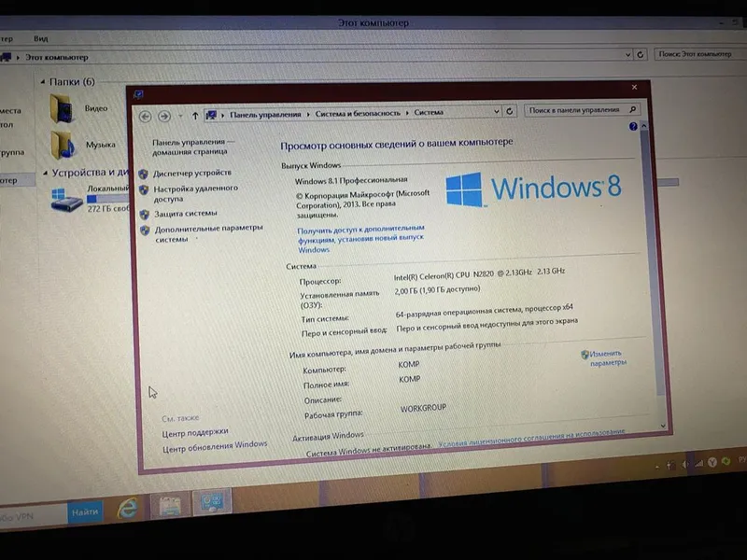Switch to System control panel taskbar icon
The image size is (747, 560).
click(x=212, y=501)
